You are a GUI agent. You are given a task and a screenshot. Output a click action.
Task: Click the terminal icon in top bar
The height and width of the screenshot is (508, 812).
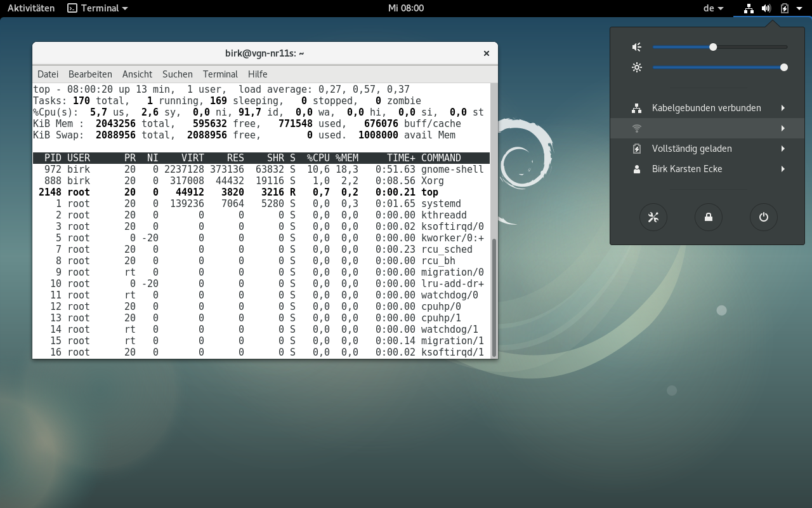click(x=72, y=8)
